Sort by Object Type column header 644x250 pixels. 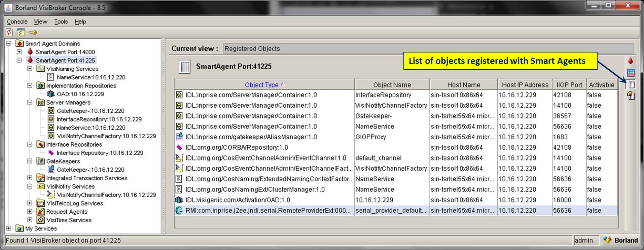point(264,85)
